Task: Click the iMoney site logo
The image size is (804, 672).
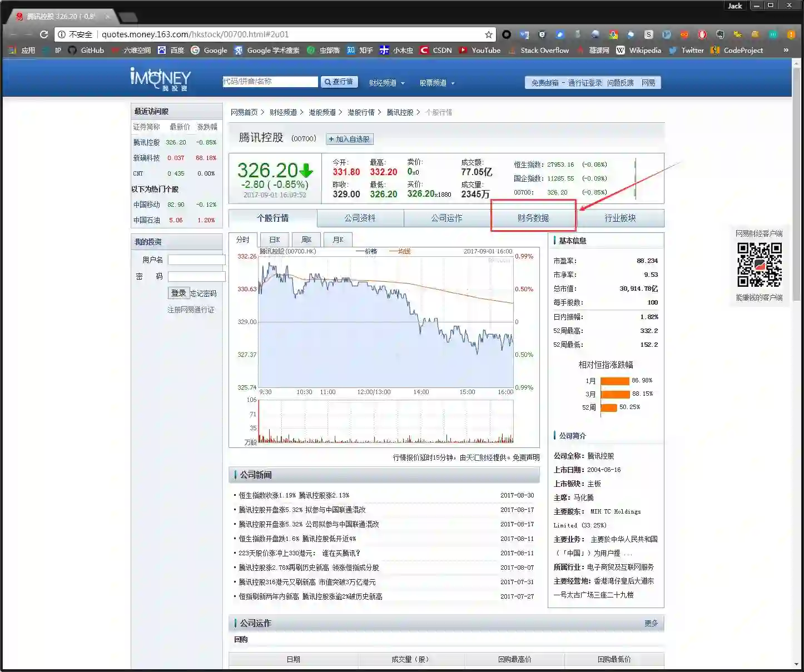Action: point(160,79)
